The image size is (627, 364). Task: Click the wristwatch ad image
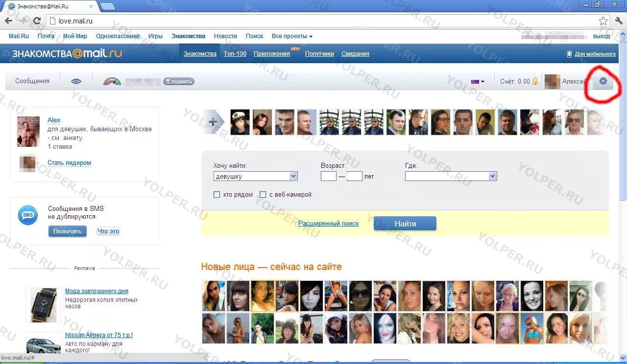(x=43, y=305)
